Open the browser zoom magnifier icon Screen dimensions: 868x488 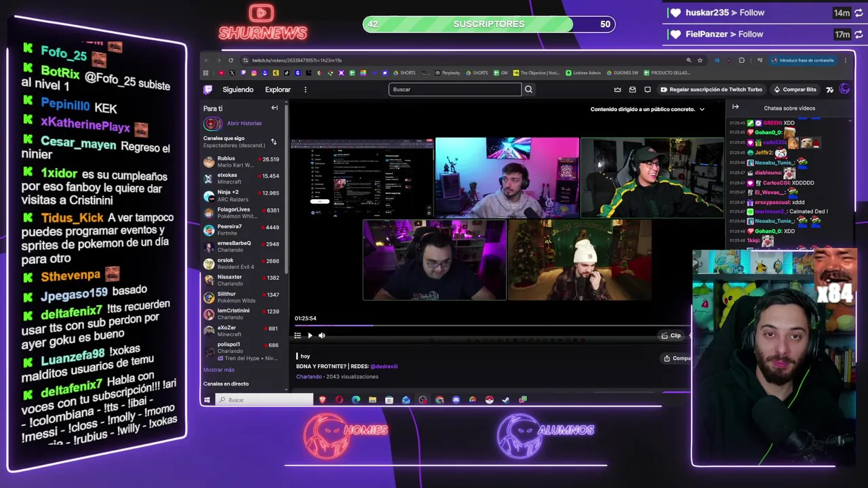pyautogui.click(x=689, y=60)
